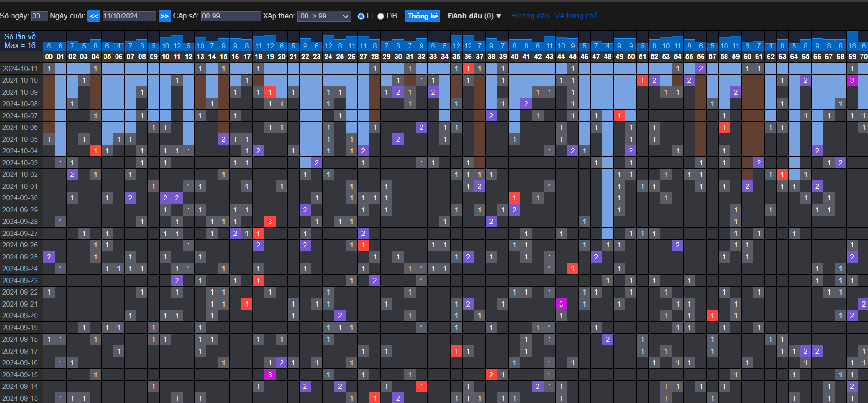
Task: Click the red 1 cell in row 2024-09-20
Action: pos(713,316)
